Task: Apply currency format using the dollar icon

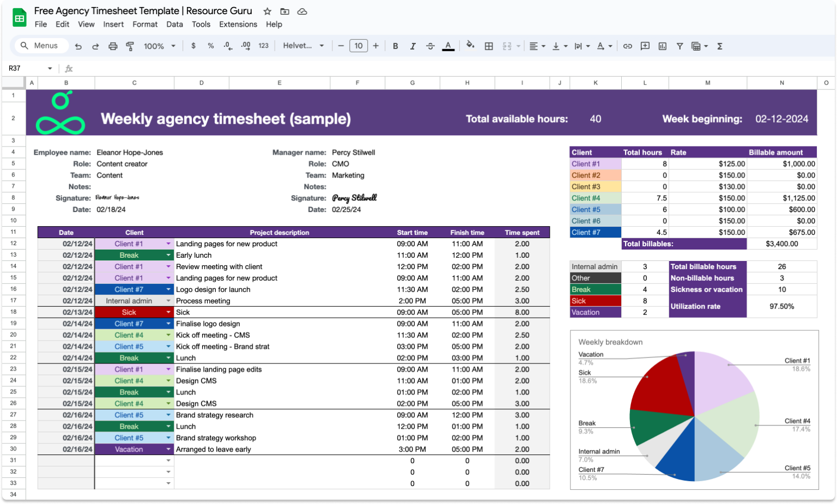Action: 193,46
